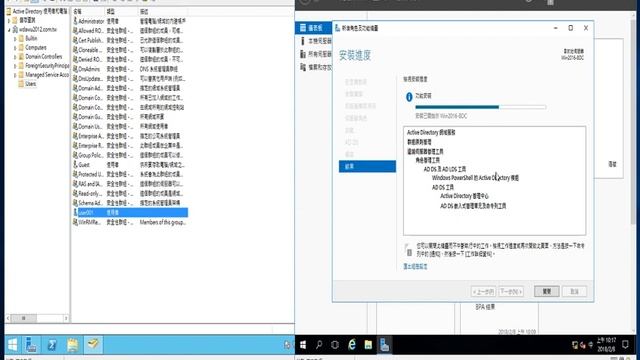The image size is (640, 360).
Task: Expand the Managed Service Accounts node
Action: tap(15, 75)
